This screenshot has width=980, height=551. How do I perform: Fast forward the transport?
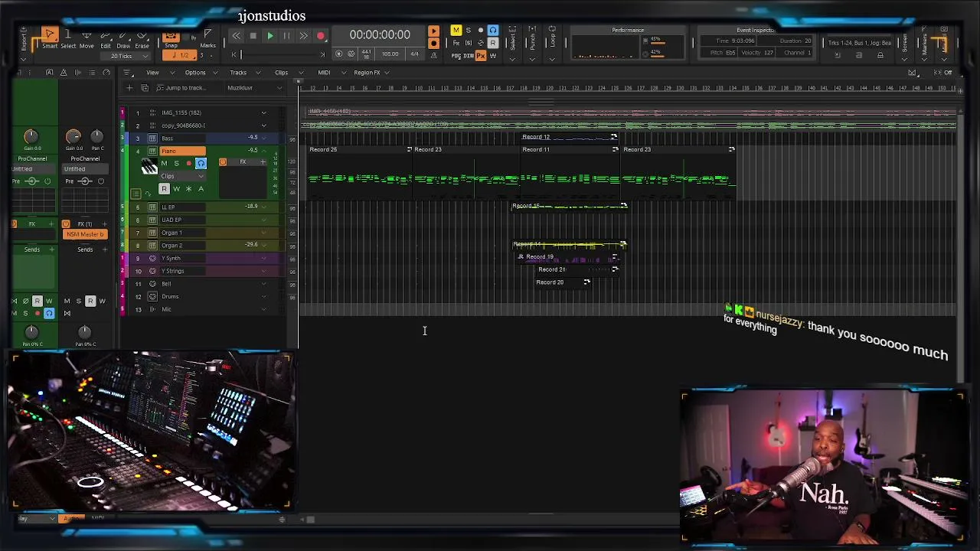coord(303,35)
